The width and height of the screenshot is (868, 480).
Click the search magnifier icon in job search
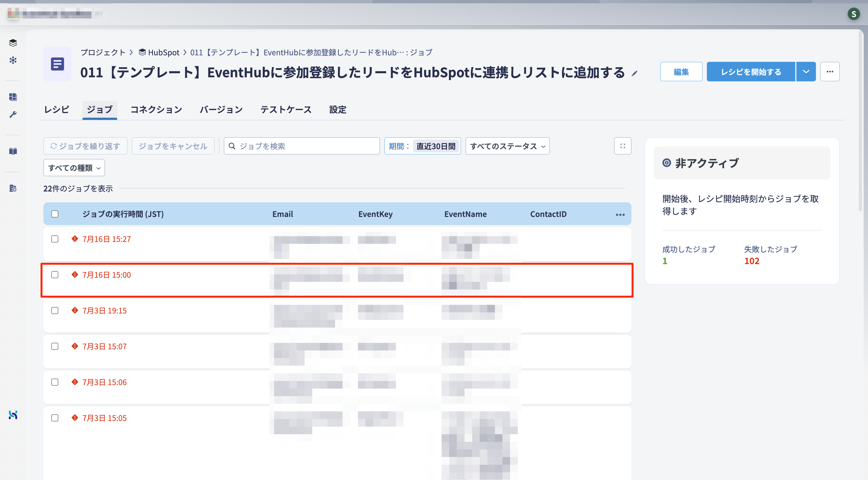point(232,146)
